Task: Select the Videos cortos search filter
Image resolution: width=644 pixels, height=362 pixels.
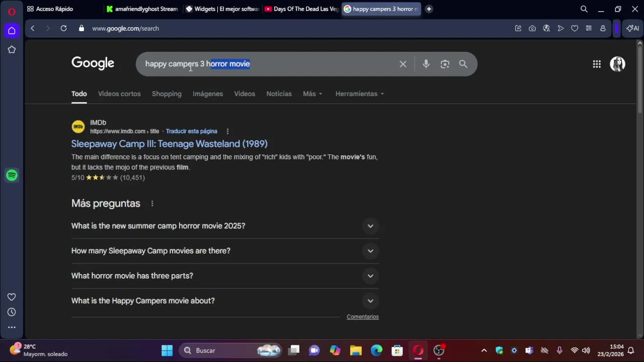Action: pyautogui.click(x=119, y=94)
